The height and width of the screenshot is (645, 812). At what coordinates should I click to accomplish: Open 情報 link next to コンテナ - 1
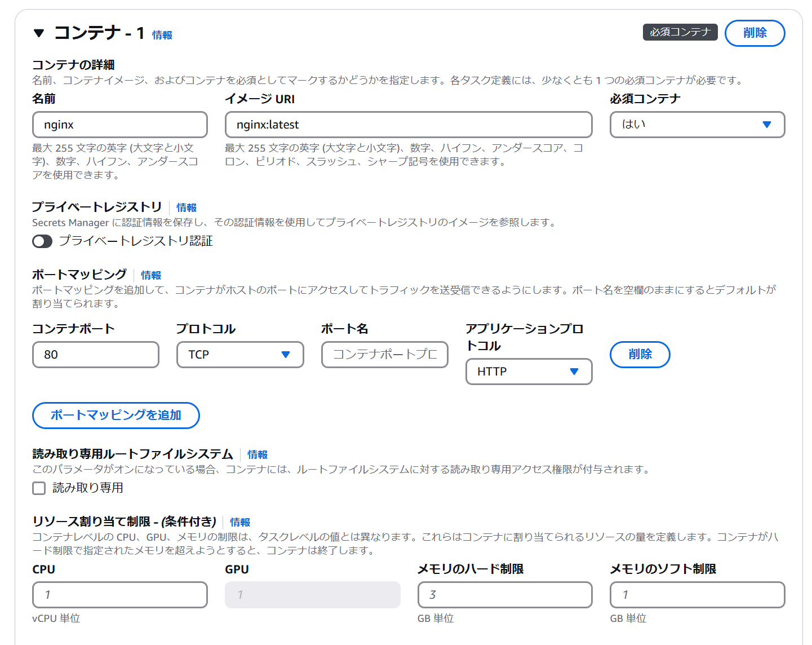(x=162, y=35)
